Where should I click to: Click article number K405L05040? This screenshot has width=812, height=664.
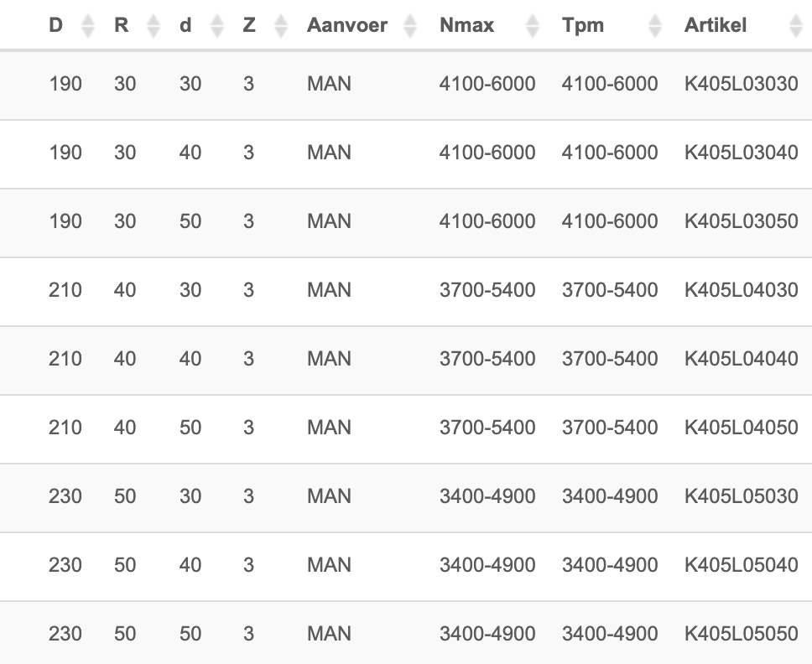[741, 565]
